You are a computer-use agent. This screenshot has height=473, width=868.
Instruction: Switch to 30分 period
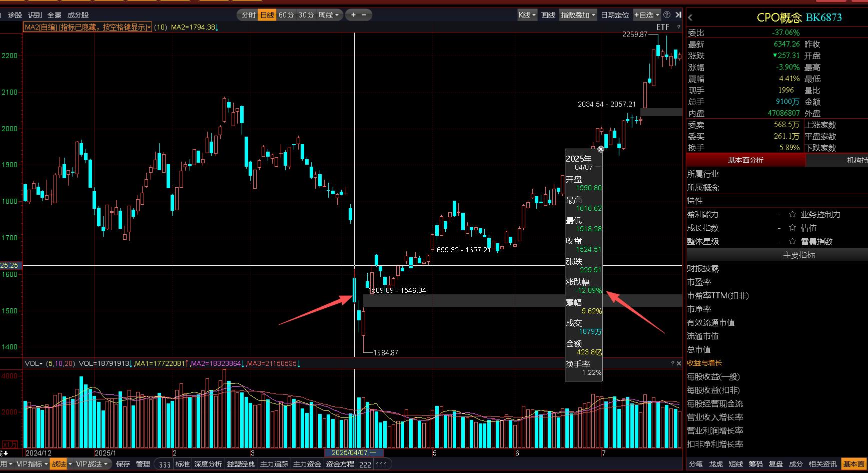tap(306, 15)
